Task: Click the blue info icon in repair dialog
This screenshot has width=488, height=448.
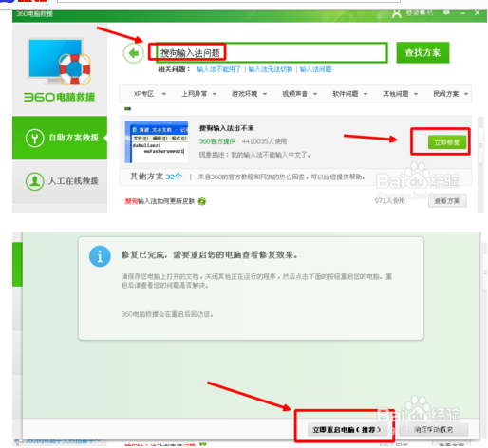Action: tap(100, 256)
